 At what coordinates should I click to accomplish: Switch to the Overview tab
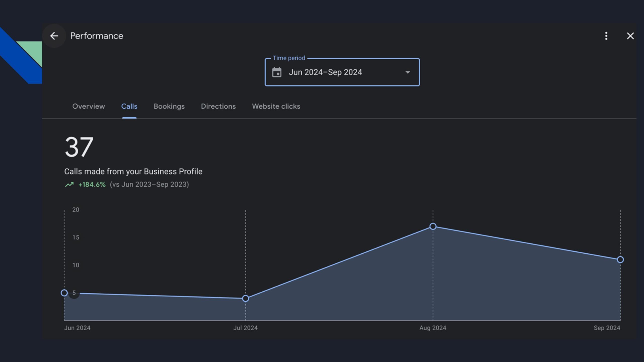(x=89, y=106)
